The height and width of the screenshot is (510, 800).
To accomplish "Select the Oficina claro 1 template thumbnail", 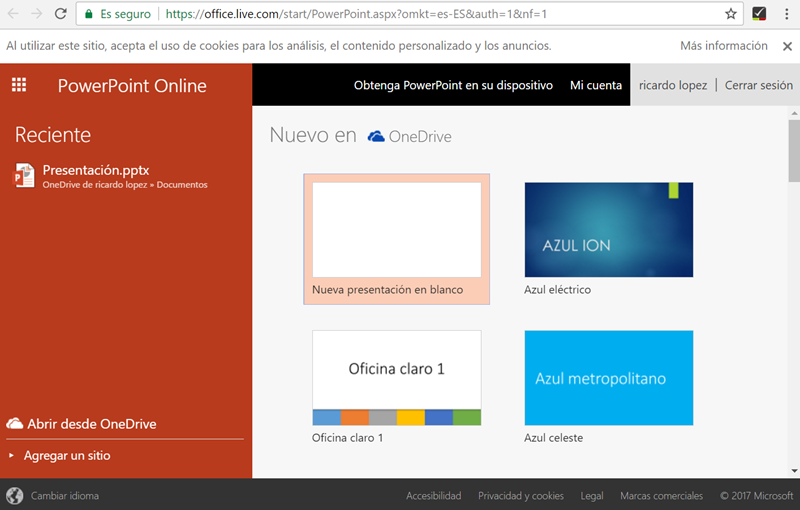I will click(x=396, y=378).
